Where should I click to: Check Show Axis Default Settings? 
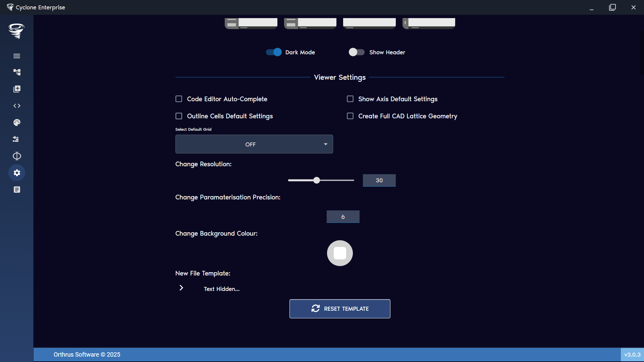coord(350,99)
